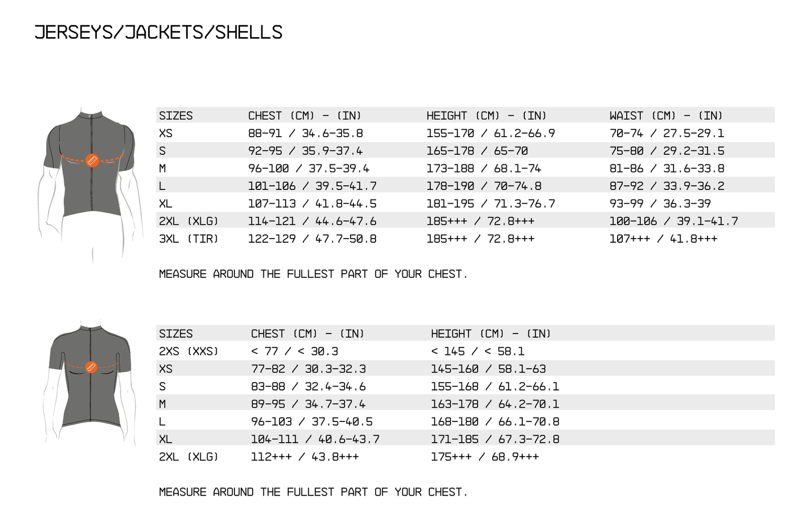
Task: Click the orange tape measure icon on women's jersey
Action: tap(91, 367)
